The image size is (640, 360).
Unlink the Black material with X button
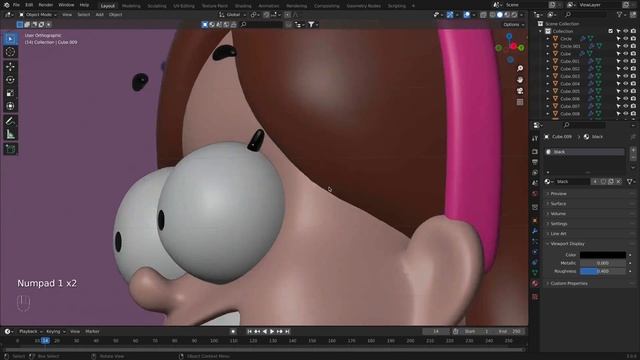click(x=618, y=182)
